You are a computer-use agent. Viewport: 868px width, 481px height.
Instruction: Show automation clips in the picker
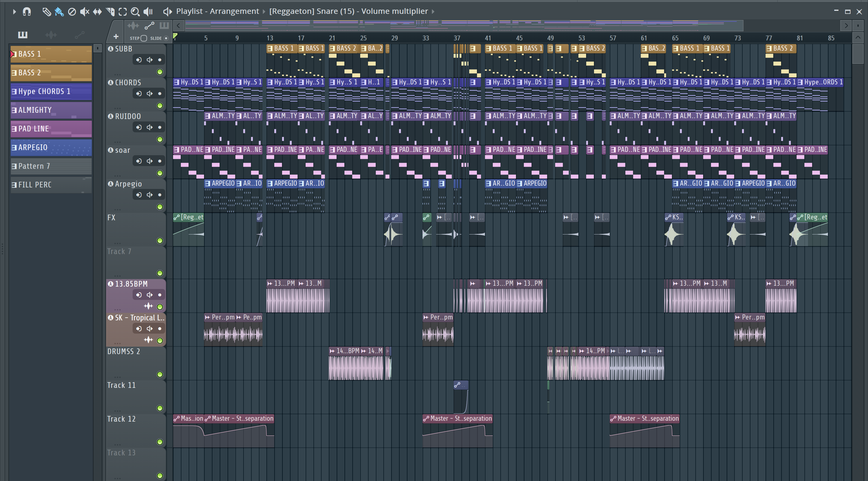click(80, 34)
